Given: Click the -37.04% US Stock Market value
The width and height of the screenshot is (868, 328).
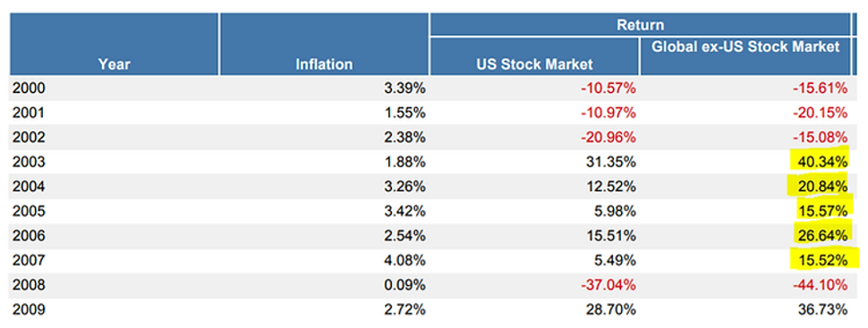Looking at the screenshot, I should point(608,285).
